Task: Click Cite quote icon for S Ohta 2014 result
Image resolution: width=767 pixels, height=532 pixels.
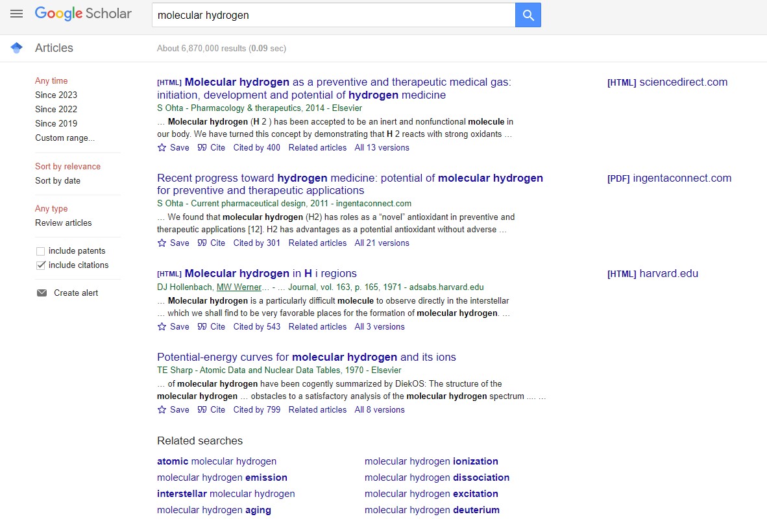Action: [x=202, y=148]
